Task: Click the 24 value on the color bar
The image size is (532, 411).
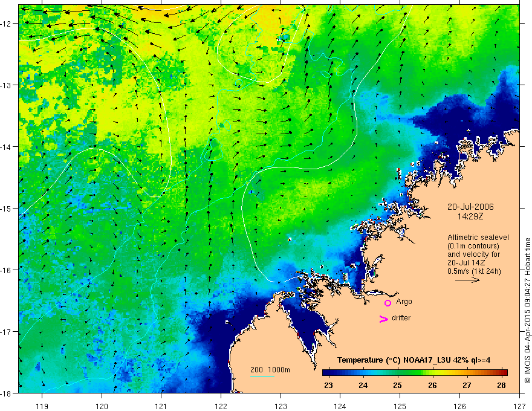Action: [363, 385]
